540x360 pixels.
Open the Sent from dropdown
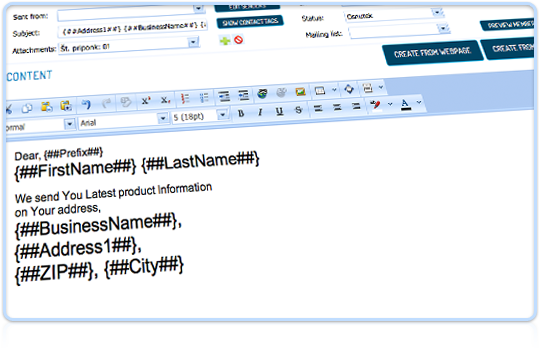click(199, 8)
